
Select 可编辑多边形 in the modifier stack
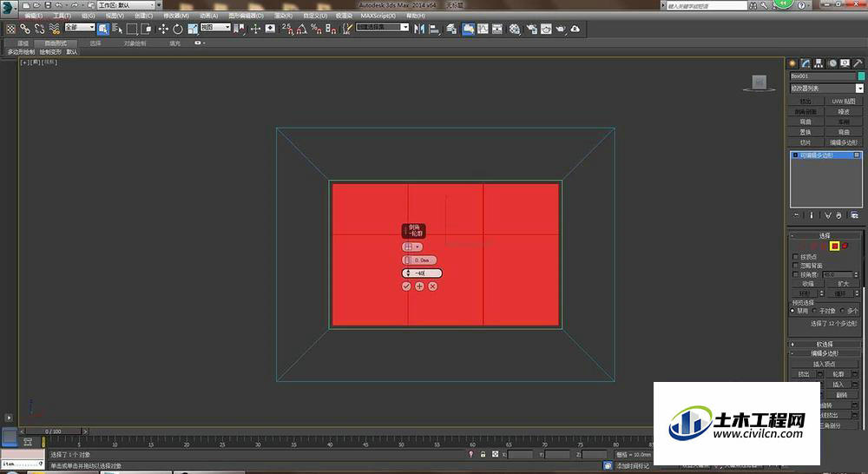(825, 155)
